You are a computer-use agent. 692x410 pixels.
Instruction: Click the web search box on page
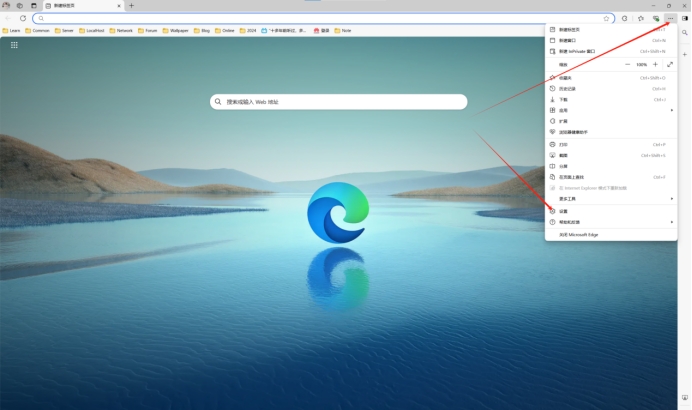pos(339,102)
